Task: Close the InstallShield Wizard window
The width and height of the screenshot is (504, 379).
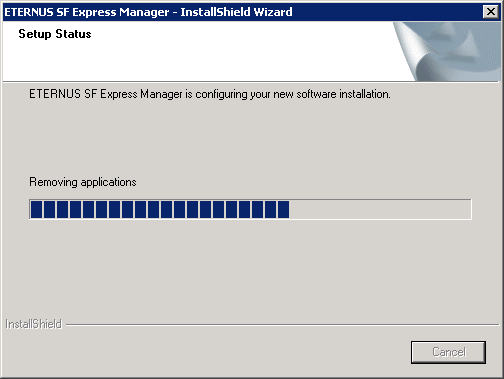Action: pos(491,12)
